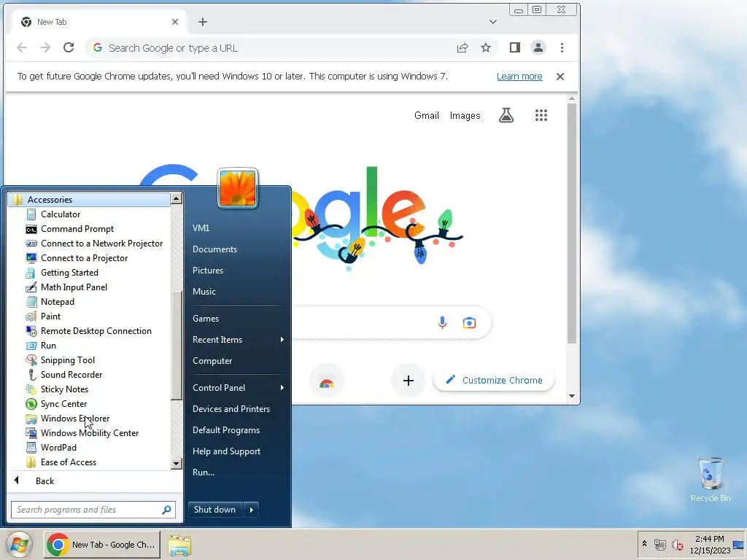This screenshot has height=560, width=747.
Task: Open Chrome three-dot menu
Action: tap(562, 47)
